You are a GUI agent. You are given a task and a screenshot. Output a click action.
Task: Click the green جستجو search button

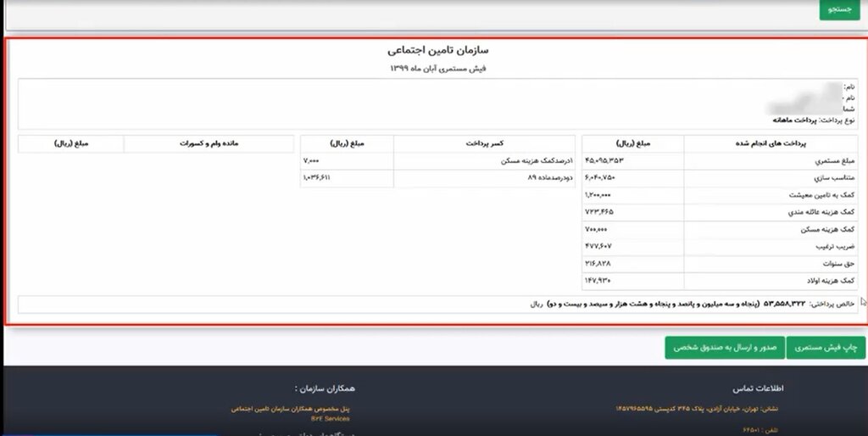(x=839, y=8)
